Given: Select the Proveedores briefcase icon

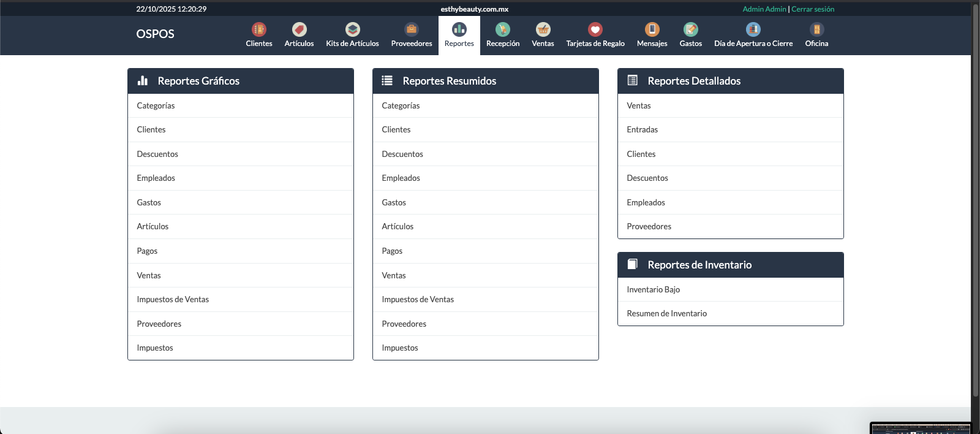Looking at the screenshot, I should tap(412, 29).
